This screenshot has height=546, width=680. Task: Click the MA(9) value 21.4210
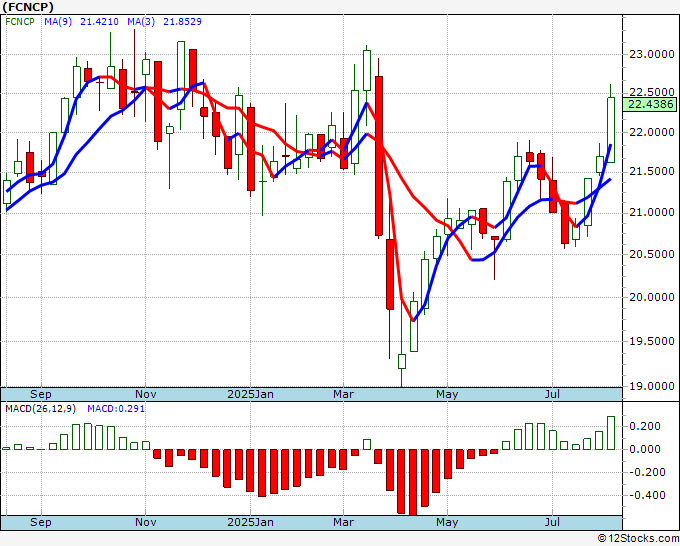[x=99, y=22]
